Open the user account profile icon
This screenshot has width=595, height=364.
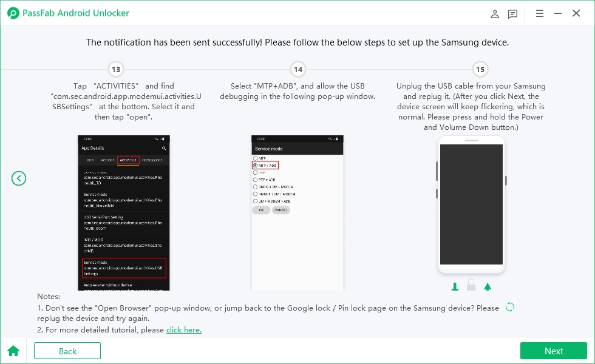(x=495, y=13)
